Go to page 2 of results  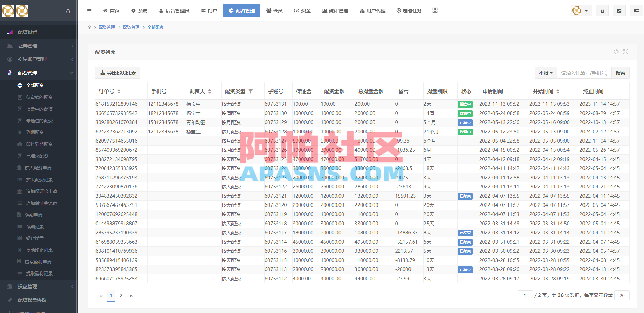(121, 296)
